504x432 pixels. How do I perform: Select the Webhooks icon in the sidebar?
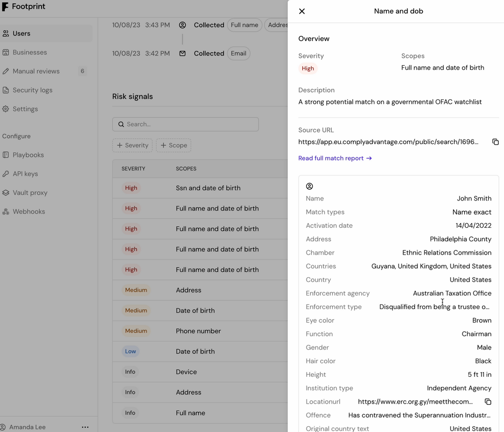(7, 212)
